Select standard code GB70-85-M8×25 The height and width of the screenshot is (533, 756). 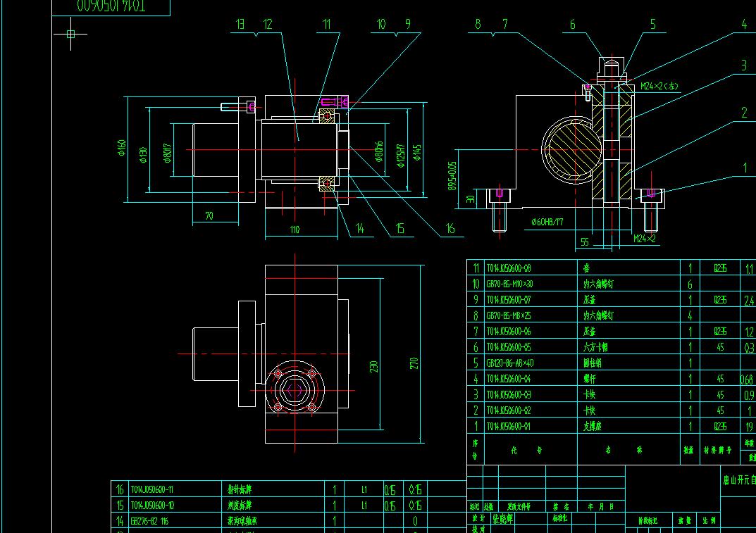pos(509,316)
